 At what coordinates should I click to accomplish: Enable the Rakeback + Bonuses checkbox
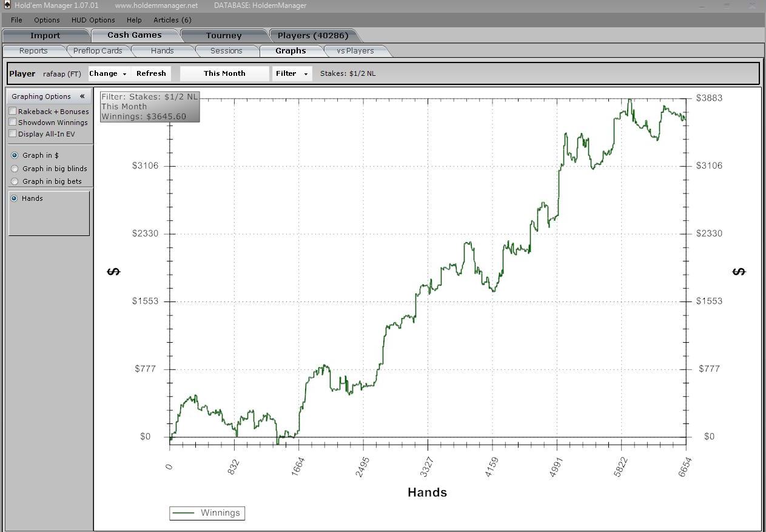tap(13, 111)
